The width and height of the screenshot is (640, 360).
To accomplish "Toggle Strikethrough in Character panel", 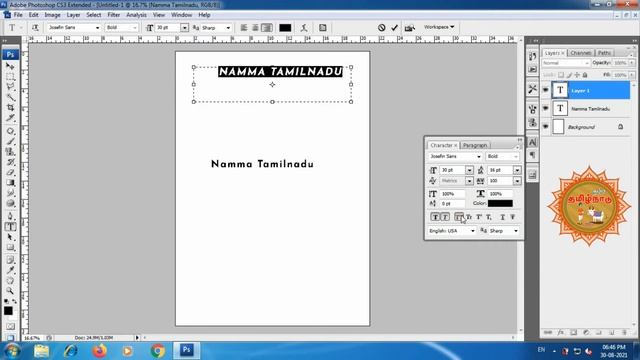I will (x=513, y=217).
